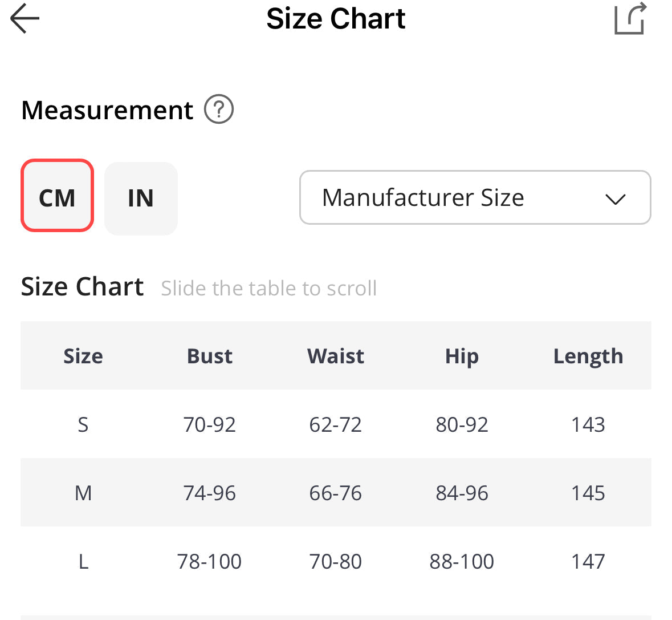
Task: Click the 70-92 bust value
Action: (209, 424)
